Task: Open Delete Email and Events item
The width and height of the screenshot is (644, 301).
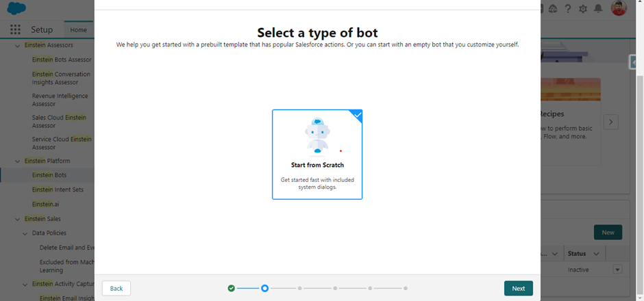Action: pyautogui.click(x=67, y=248)
